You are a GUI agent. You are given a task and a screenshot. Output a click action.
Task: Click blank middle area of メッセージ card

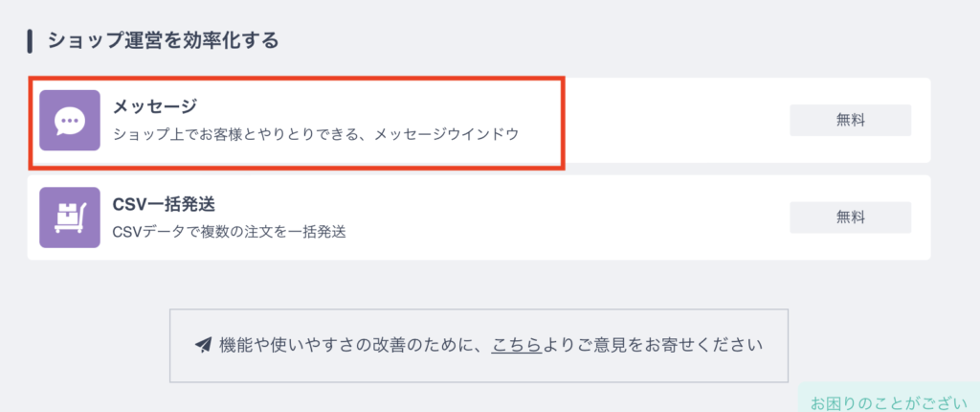657,120
